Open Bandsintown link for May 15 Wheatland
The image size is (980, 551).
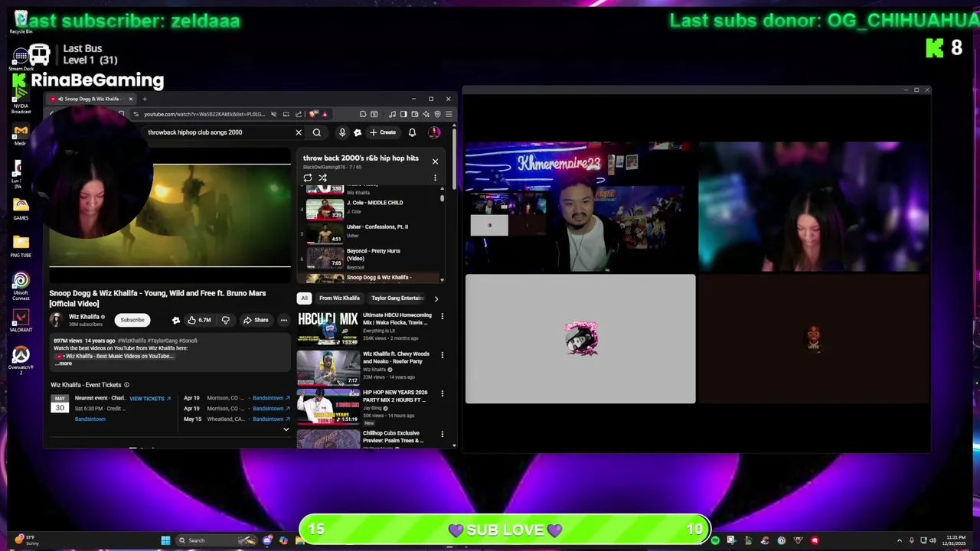[272, 419]
